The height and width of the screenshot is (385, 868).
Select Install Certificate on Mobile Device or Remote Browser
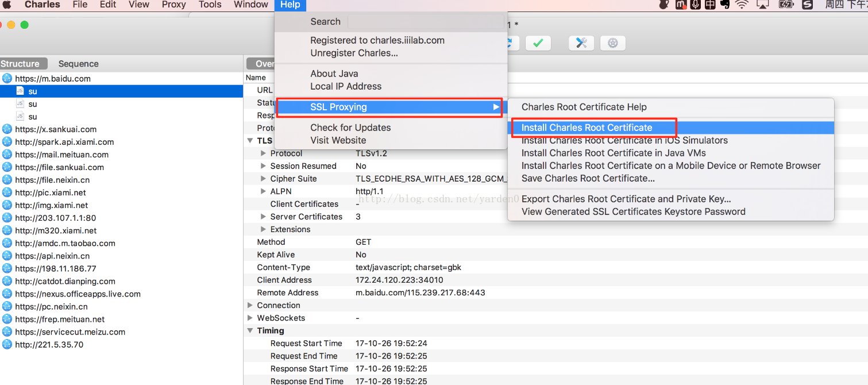tap(670, 165)
